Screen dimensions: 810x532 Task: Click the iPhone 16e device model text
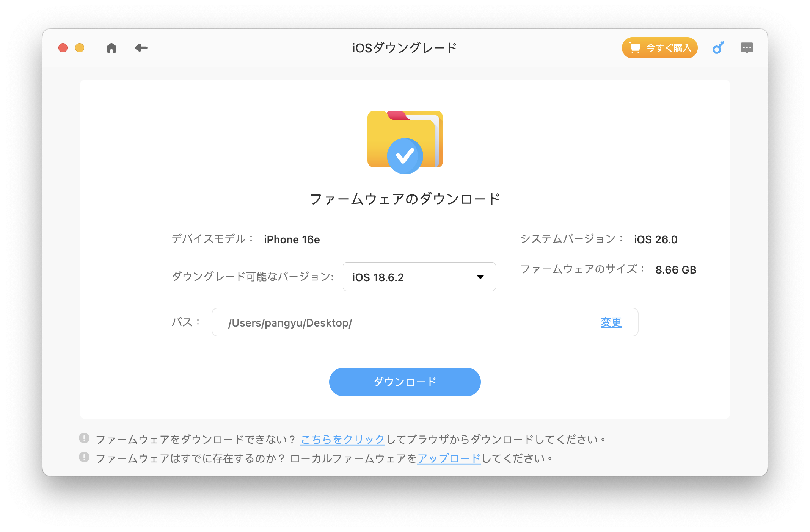click(x=292, y=239)
